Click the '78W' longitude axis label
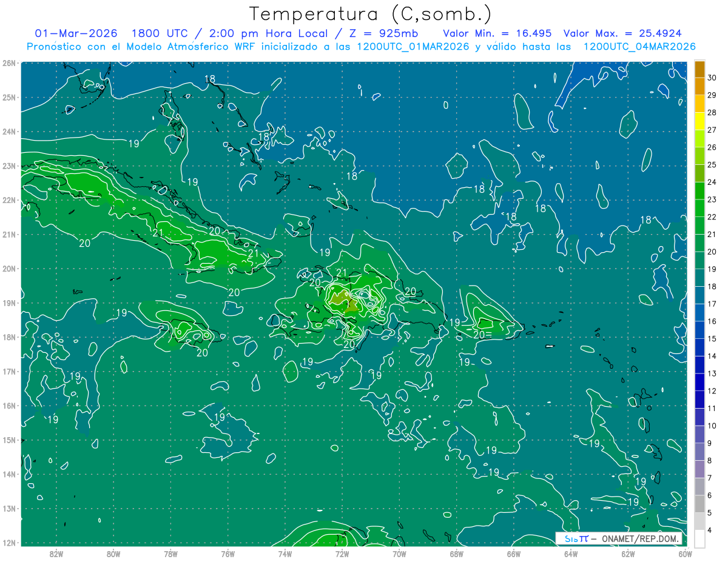Viewport: 728px width, 562px height. [x=170, y=553]
